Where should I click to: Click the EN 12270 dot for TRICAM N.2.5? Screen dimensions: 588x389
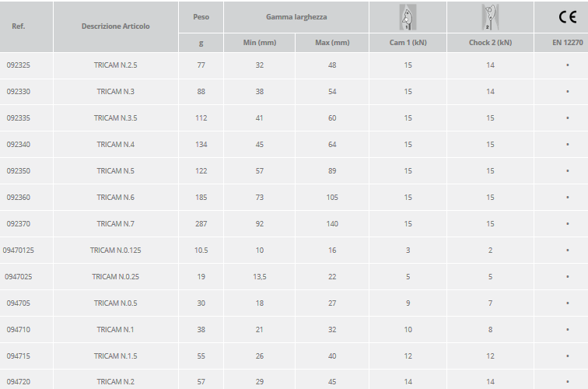pos(568,65)
